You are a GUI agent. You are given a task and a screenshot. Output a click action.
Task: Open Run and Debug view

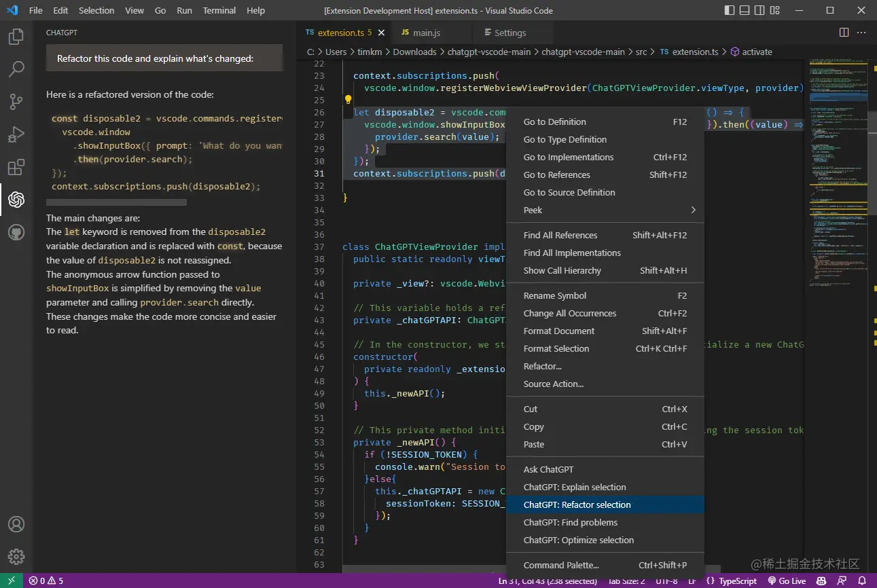tap(16, 134)
